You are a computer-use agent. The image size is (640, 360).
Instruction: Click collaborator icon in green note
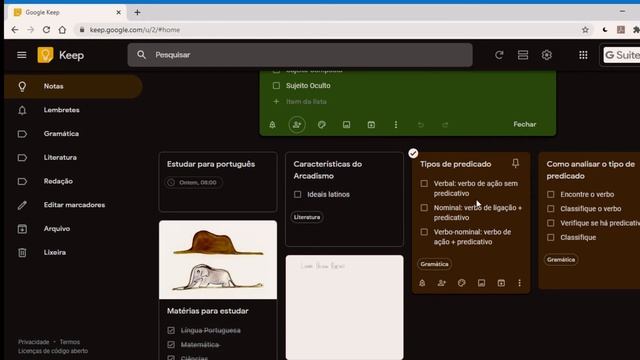(297, 124)
